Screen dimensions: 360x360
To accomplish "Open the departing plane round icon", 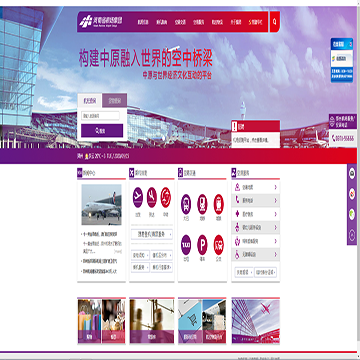I will [x=138, y=197].
